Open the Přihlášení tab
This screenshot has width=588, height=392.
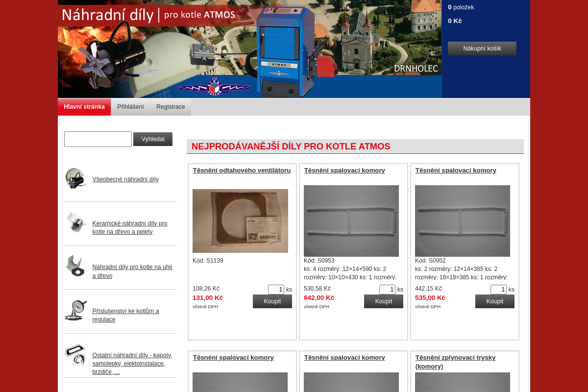coord(130,107)
